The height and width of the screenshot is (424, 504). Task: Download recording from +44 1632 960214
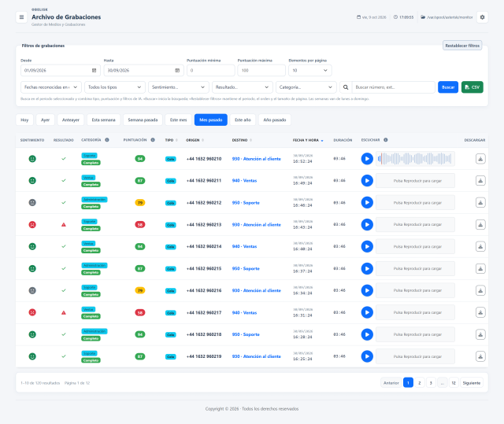click(480, 246)
